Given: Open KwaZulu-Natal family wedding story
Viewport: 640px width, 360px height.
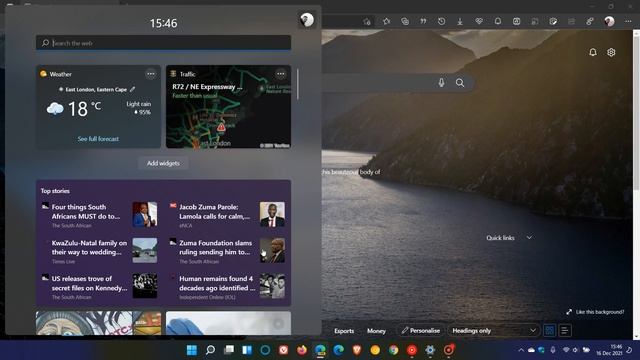Looking at the screenshot, I should [99, 251].
